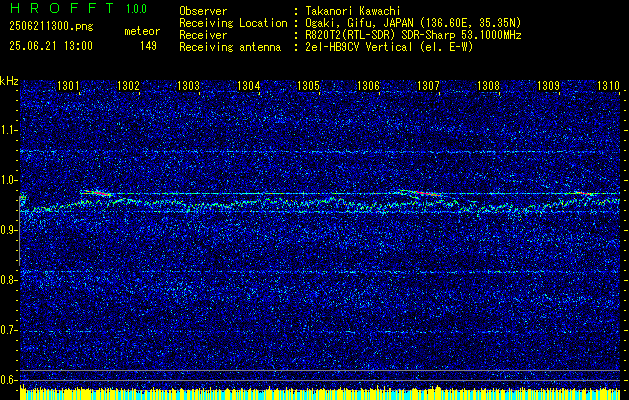
Task: Click the antenna text 2el-HB9CV Vertical
Action: tap(359, 47)
